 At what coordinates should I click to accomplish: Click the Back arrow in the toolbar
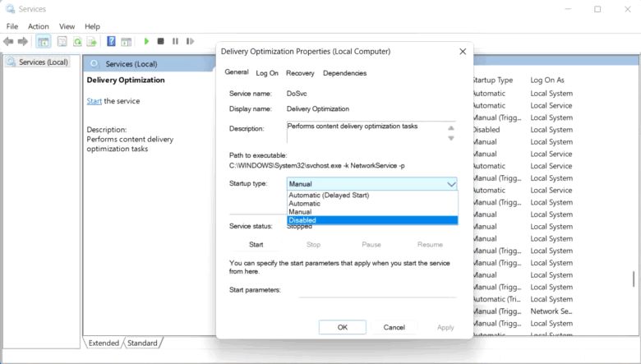[x=9, y=41]
